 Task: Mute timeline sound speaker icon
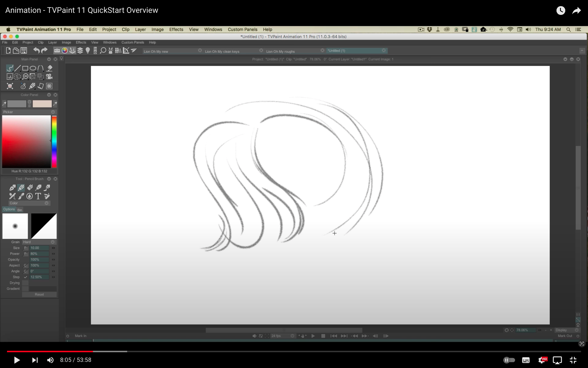[x=254, y=336]
